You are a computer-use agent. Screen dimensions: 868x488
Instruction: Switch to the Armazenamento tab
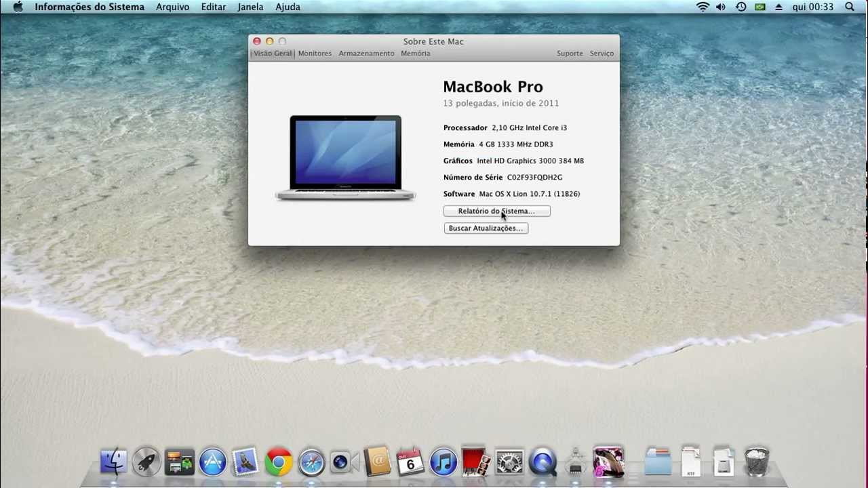366,54
